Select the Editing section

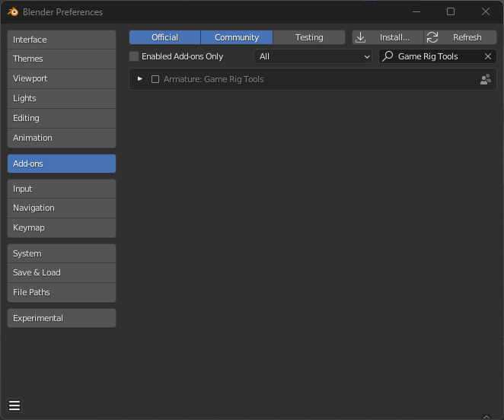click(x=62, y=118)
